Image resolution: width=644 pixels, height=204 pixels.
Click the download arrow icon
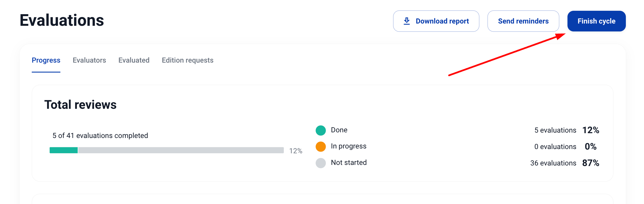(407, 21)
